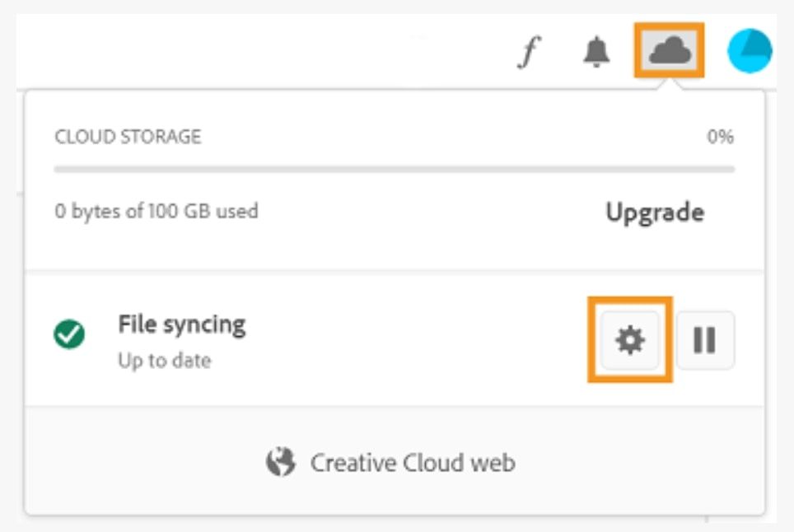This screenshot has height=532, width=794.
Task: Click the "0 bytes of 100 GB used" text
Action: pos(156,212)
